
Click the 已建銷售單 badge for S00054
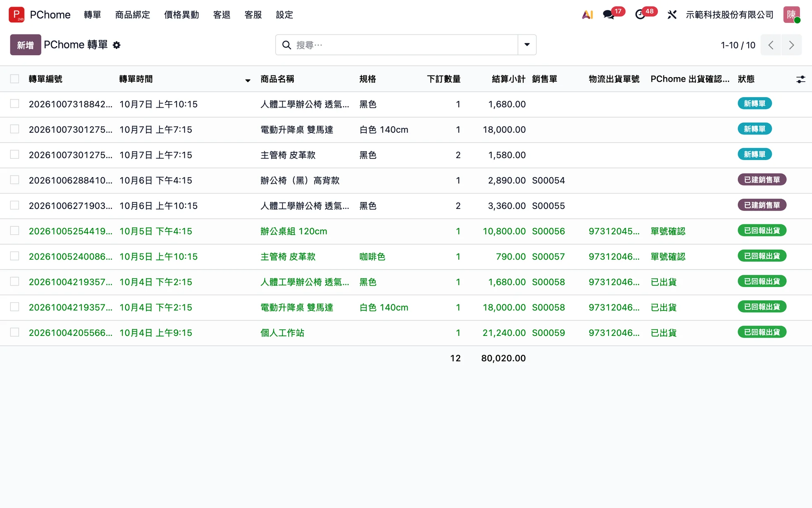tap(762, 180)
